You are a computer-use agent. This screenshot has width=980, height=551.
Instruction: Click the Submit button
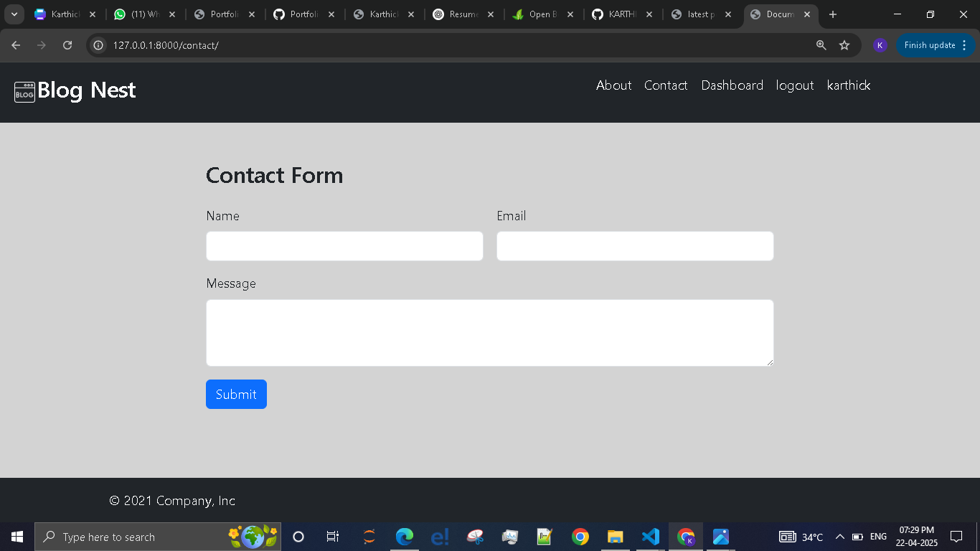(236, 395)
